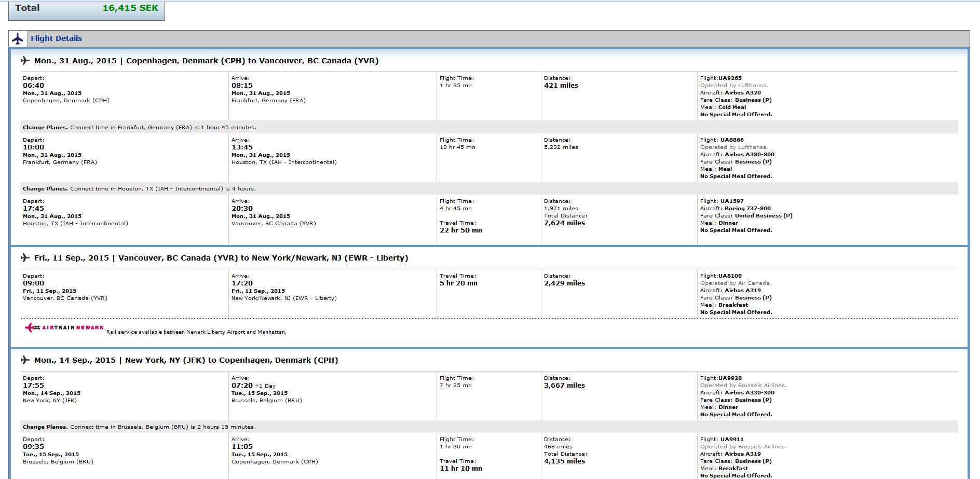Select the Total label in price box
Screen dimensions: 980x479
pyautogui.click(x=28, y=8)
